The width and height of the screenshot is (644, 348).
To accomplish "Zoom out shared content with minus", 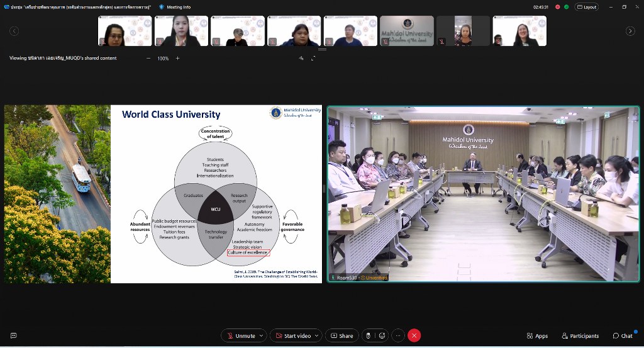I will [x=148, y=59].
